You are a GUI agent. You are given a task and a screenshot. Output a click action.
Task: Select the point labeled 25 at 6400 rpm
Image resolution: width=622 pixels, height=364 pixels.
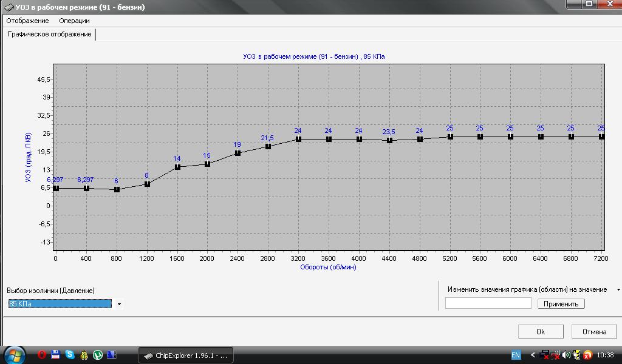click(541, 137)
